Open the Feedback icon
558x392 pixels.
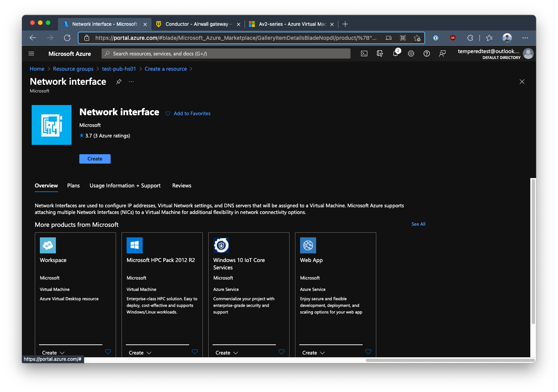[x=442, y=53]
